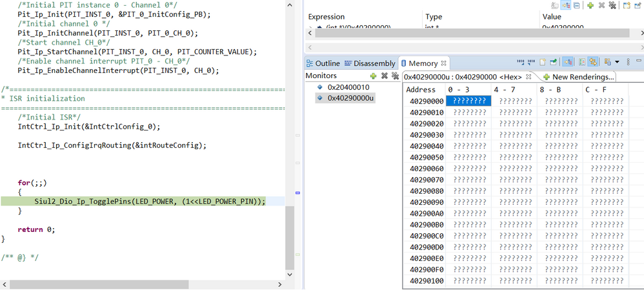Screen dimensions: 644x303
Task: Click Pin Memory Monitor icon
Action: click(553, 61)
